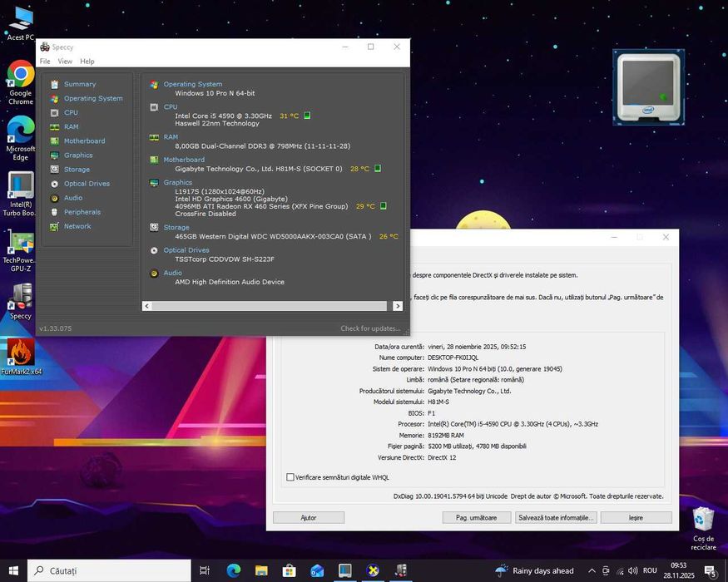
Task: Open Peripherals in Speccy sidebar
Action: [x=82, y=212]
